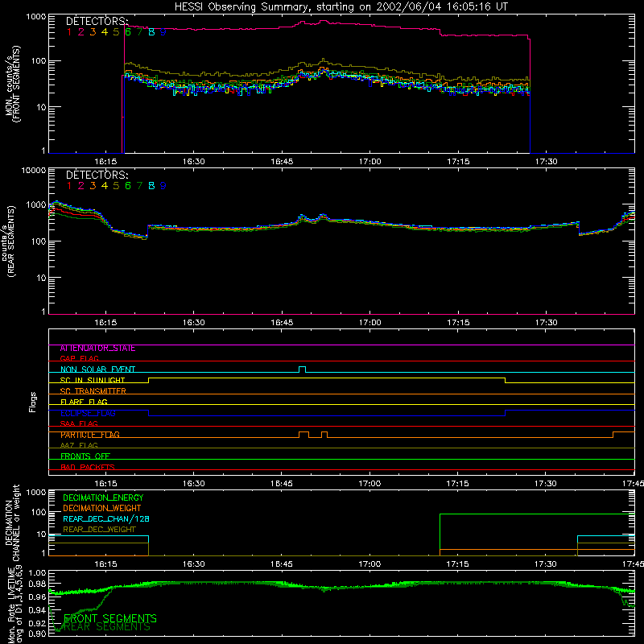Click the GAP_FLAG label

click(79, 358)
